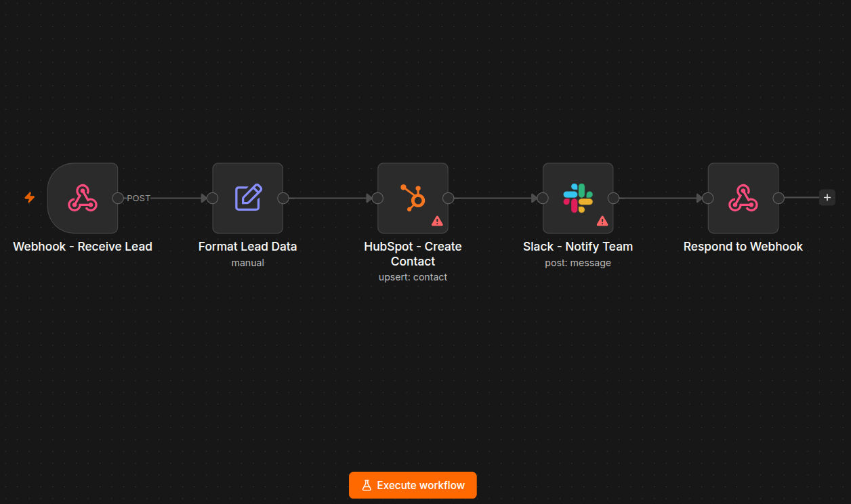Click the 'Webhook - Receive Lead' label
Image resolution: width=851 pixels, height=504 pixels.
pyautogui.click(x=83, y=247)
